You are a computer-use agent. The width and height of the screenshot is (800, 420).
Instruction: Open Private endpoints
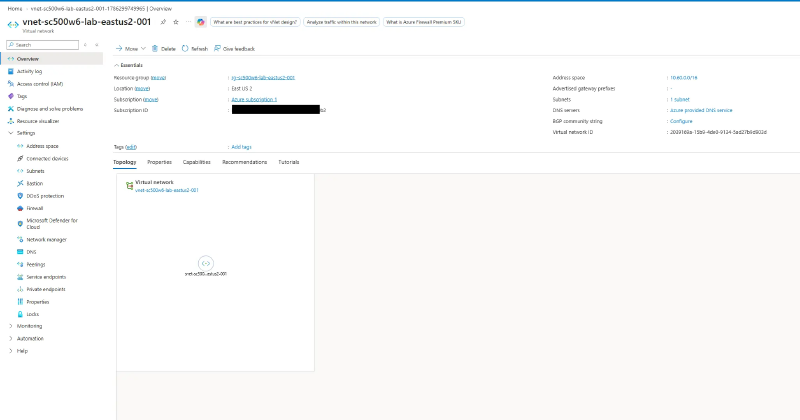45,289
